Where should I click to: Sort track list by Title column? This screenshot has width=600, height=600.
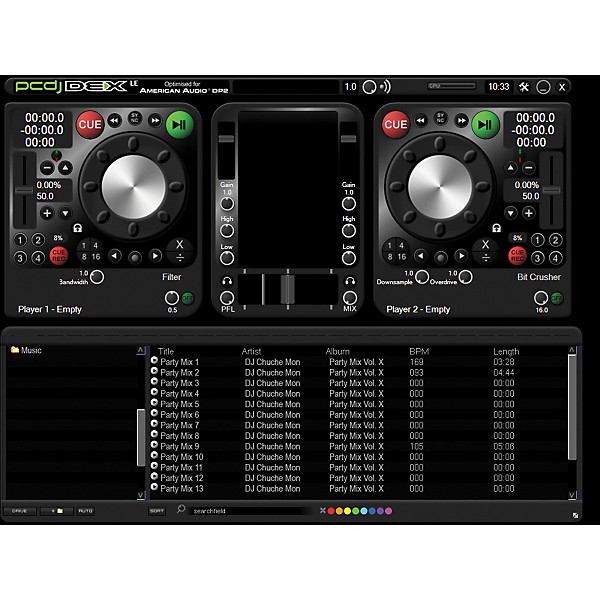point(166,351)
